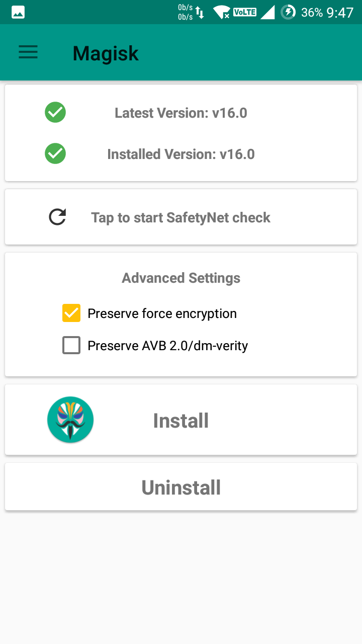Screen dimensions: 362x644
Task: Tap the clock showing 9:47
Action: 340,12
